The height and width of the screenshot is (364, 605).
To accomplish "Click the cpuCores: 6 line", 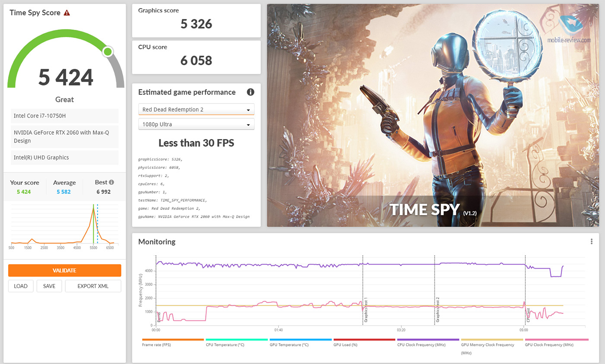I will (x=152, y=184).
